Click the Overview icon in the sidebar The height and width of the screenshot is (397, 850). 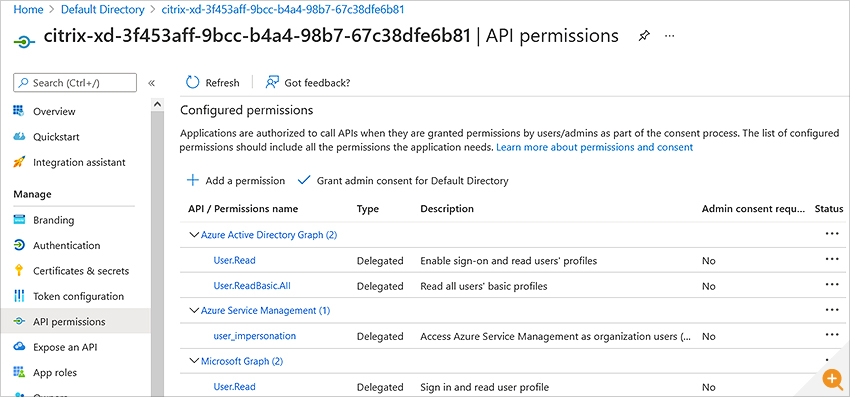click(x=19, y=111)
